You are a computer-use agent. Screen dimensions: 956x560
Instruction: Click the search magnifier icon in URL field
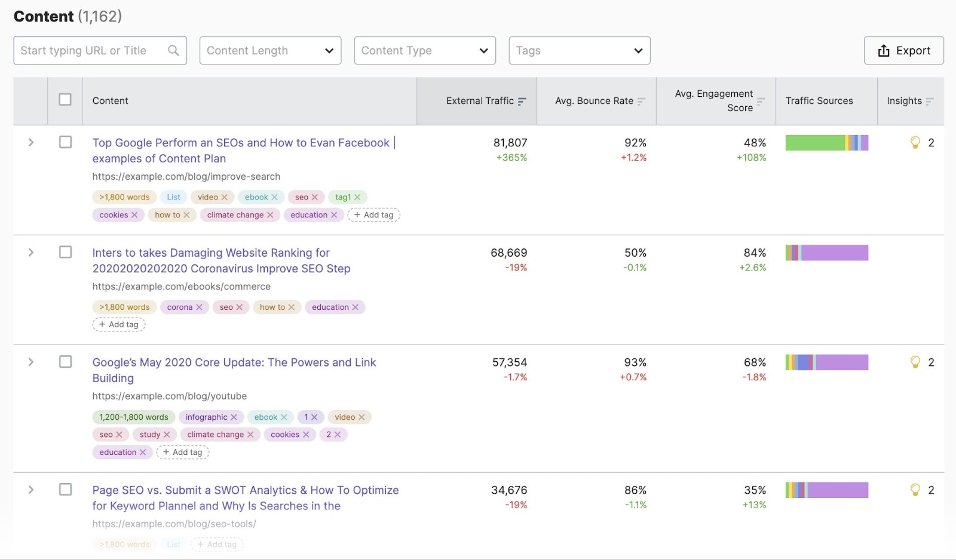[173, 51]
